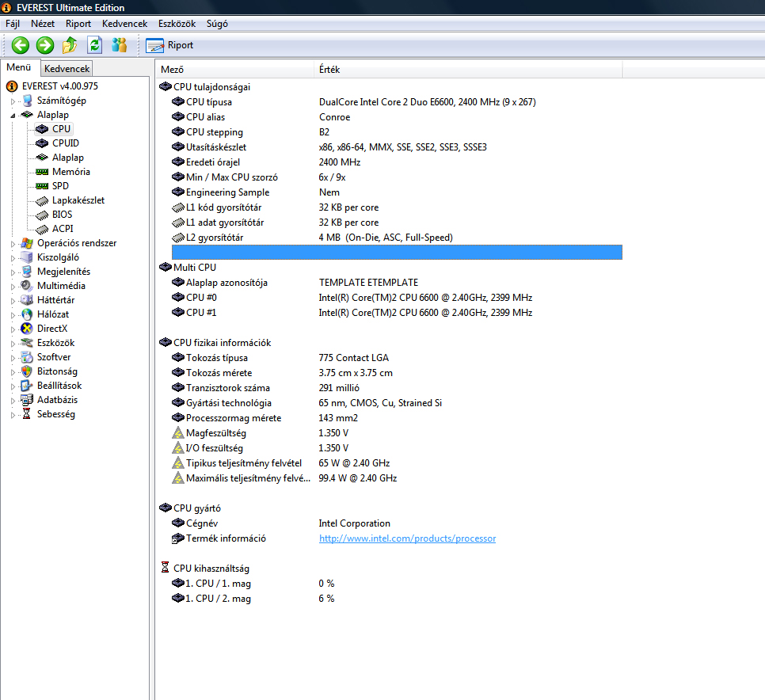Expand the Operációs rendszer node
The height and width of the screenshot is (700, 765).
(x=13, y=244)
